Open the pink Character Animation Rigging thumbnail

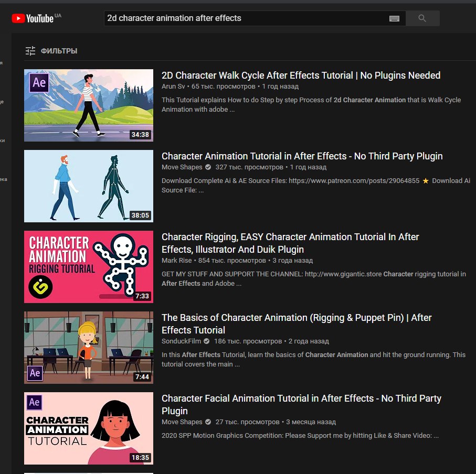[89, 266]
